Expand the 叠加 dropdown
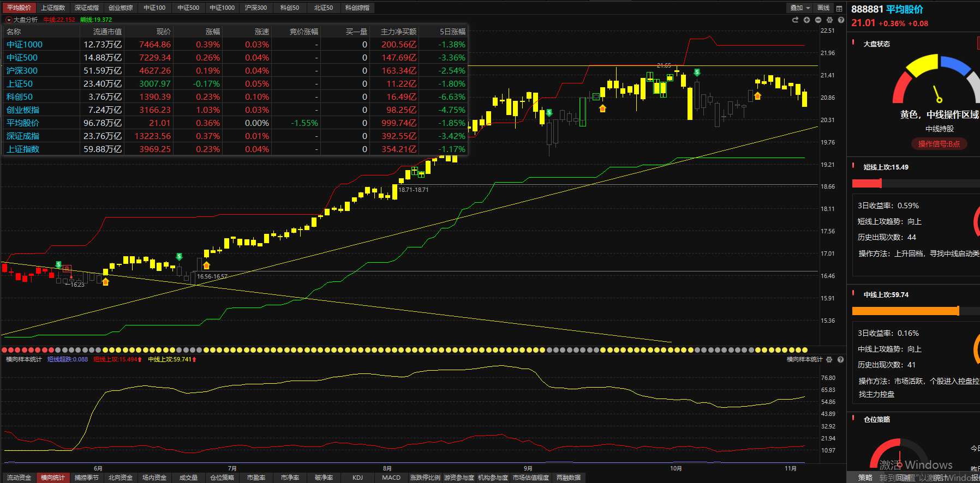Viewport: 980px width, 483px height. [800, 8]
